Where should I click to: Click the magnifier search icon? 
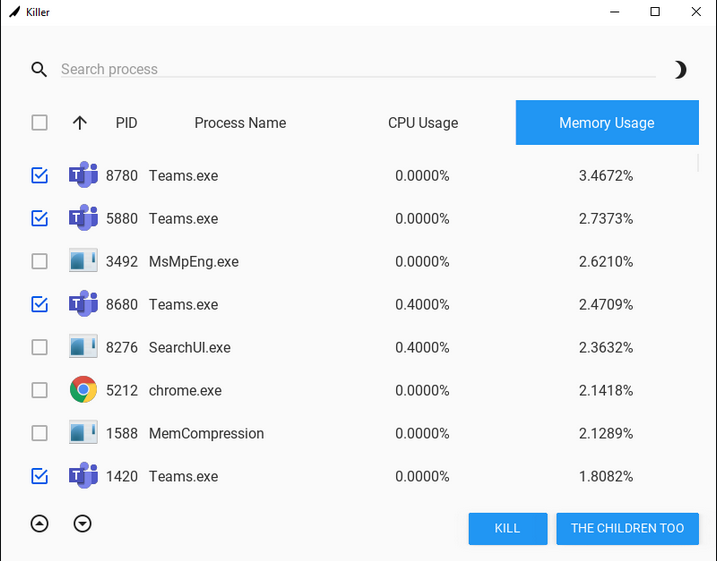(39, 69)
